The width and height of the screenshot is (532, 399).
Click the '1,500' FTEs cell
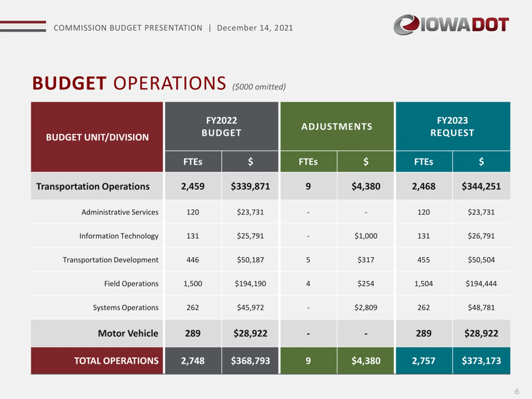(x=193, y=283)
